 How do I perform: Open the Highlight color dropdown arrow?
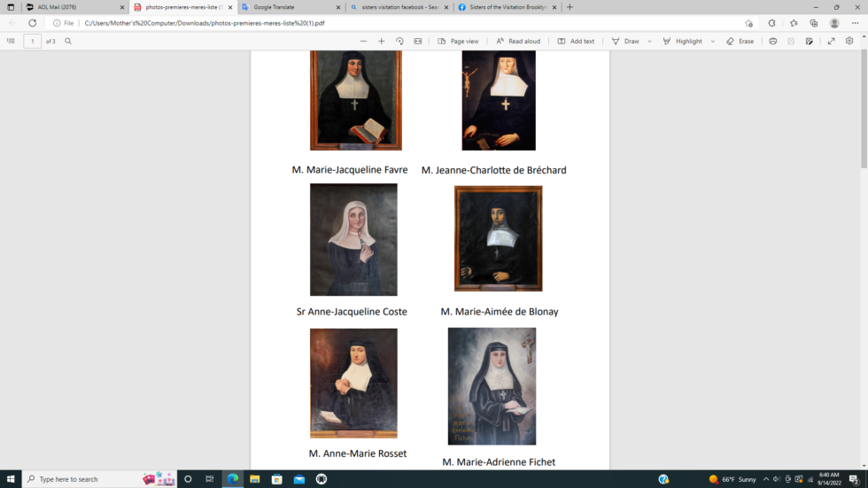coord(713,42)
